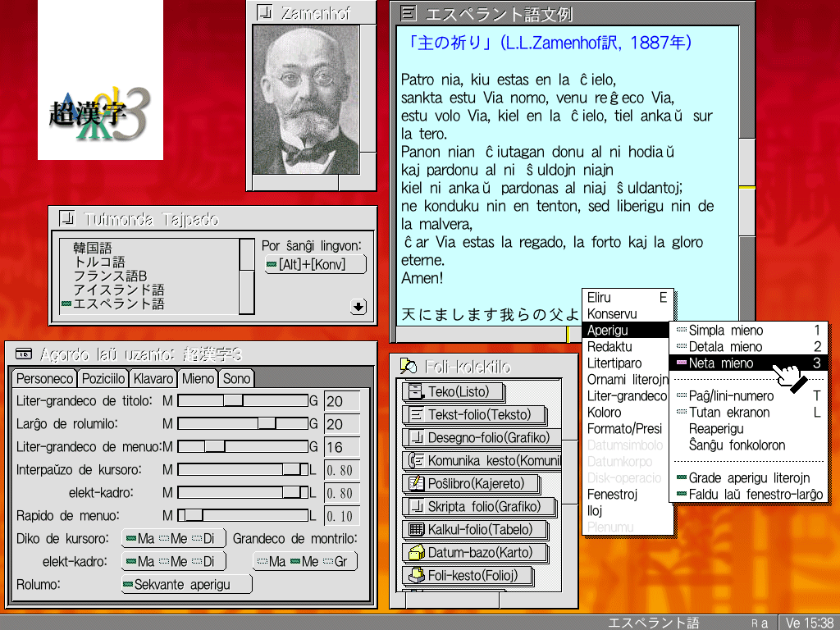Open the Redaktu menu entry
Image resolution: width=840 pixels, height=630 pixels.
(609, 347)
